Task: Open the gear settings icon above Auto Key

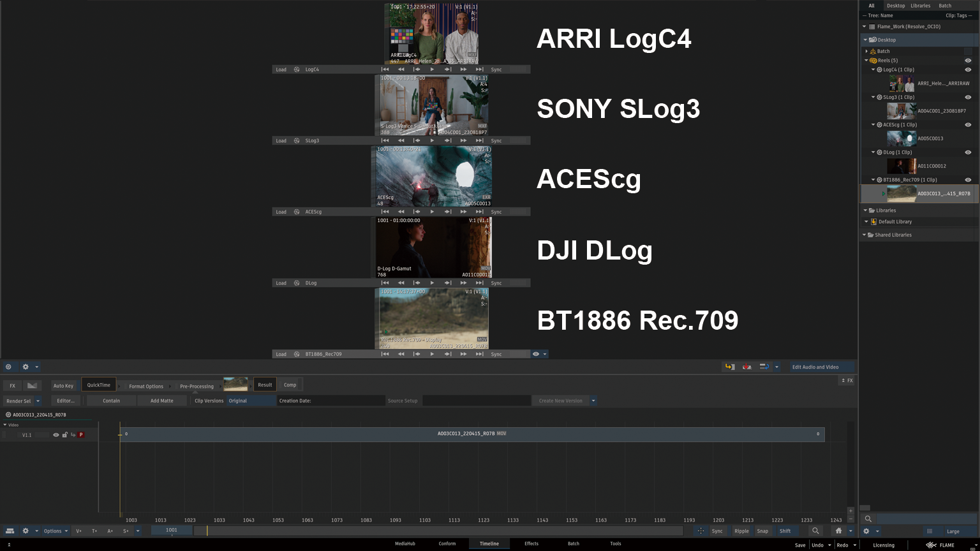Action: pos(26,367)
